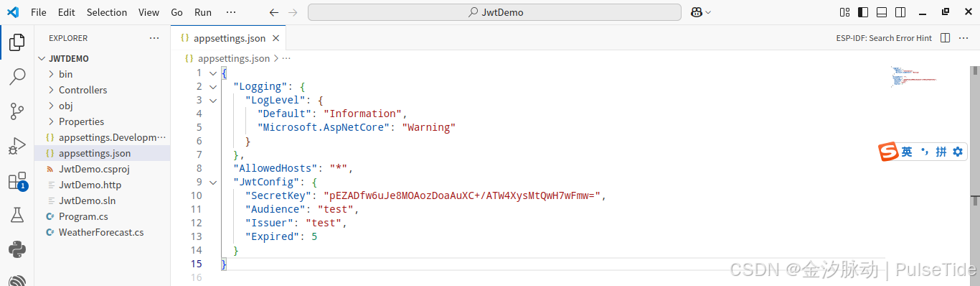Fold the JwtConfig block on line 9
Image resolution: width=980 pixels, height=286 pixels.
212,182
